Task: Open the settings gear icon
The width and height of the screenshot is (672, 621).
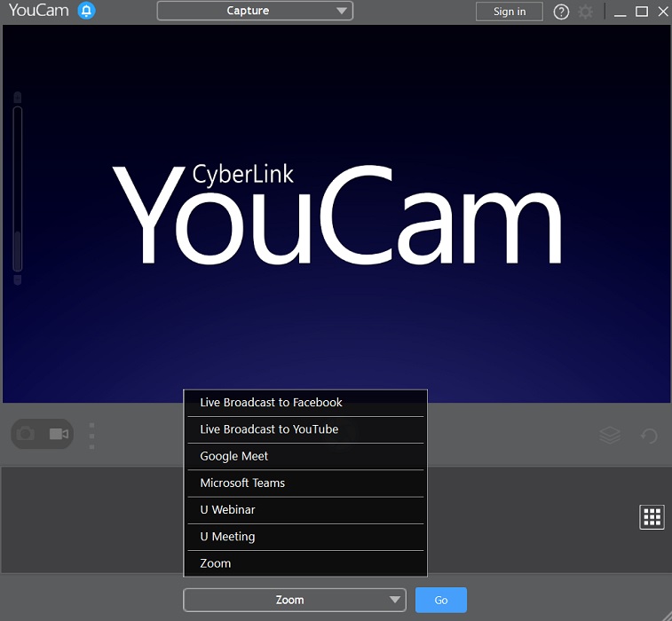Action: click(585, 12)
